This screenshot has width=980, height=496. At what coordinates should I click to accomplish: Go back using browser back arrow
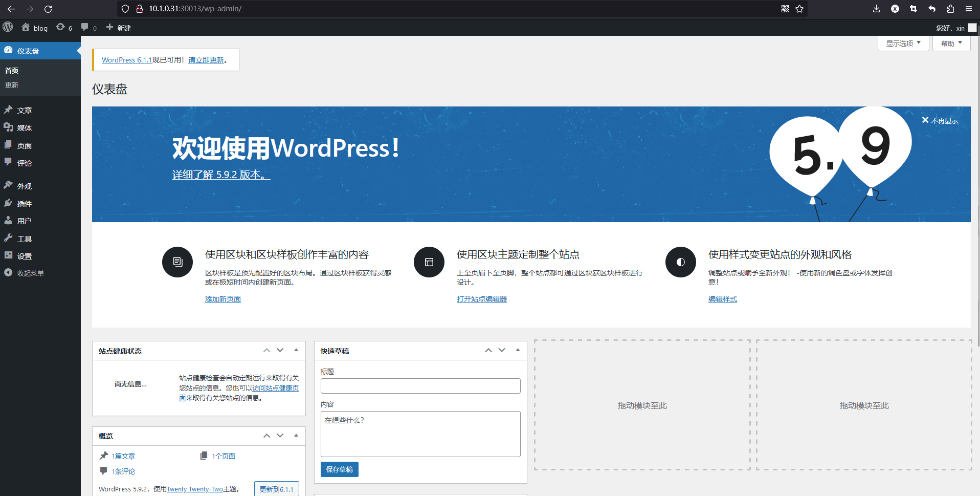[11, 9]
